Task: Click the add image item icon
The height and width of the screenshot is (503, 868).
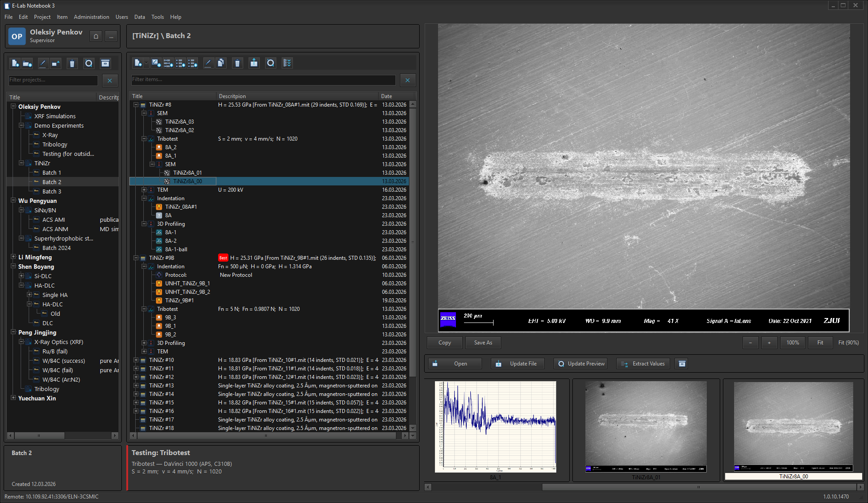Action: click(156, 63)
